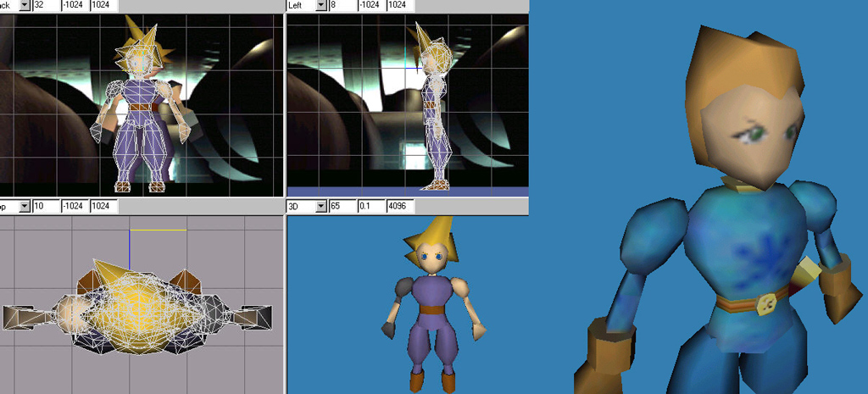Click the 1024 field in the Left viewport header
This screenshot has width=868, height=394.
click(401, 6)
